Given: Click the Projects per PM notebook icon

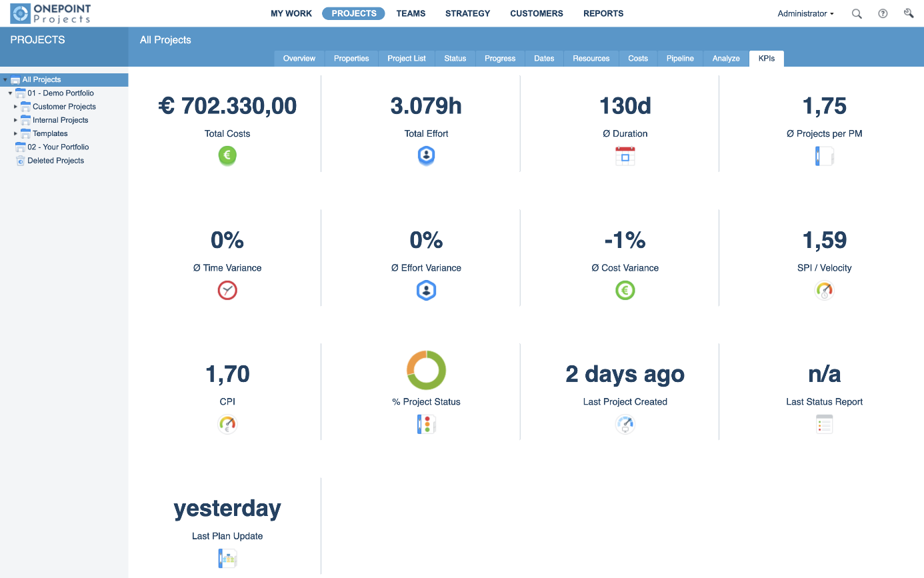Looking at the screenshot, I should pyautogui.click(x=824, y=156).
